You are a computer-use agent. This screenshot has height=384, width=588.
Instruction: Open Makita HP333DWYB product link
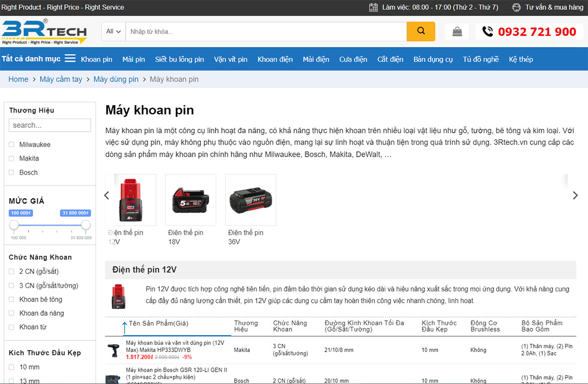(174, 346)
